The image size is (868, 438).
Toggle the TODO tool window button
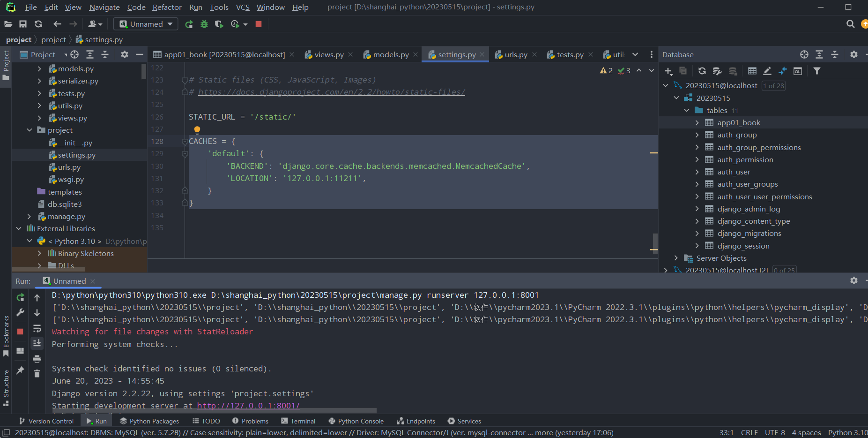pos(206,421)
